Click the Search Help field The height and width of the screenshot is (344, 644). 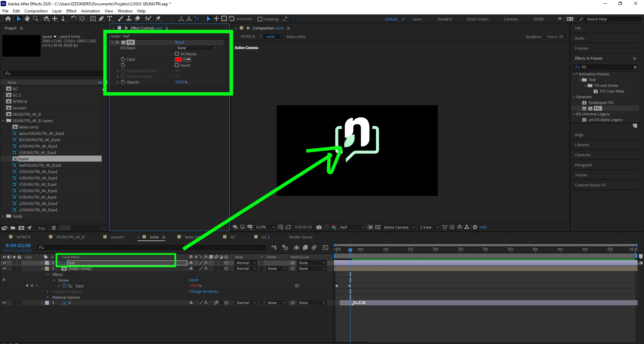(x=610, y=19)
